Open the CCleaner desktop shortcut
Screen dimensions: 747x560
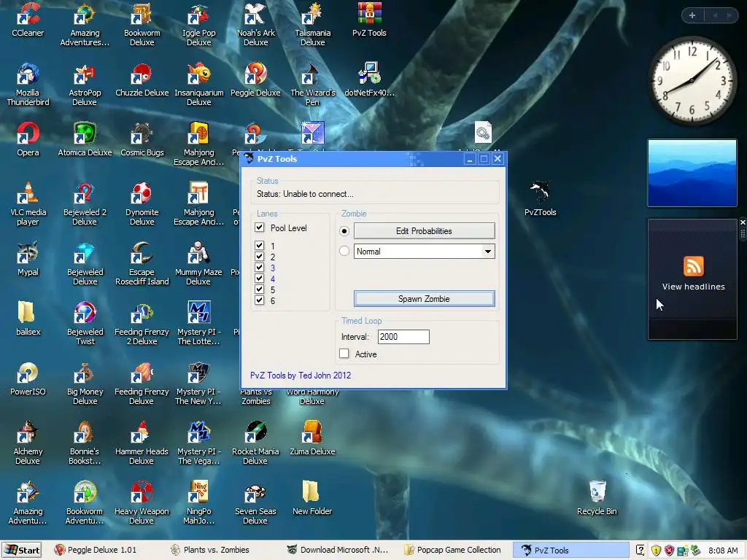point(28,20)
